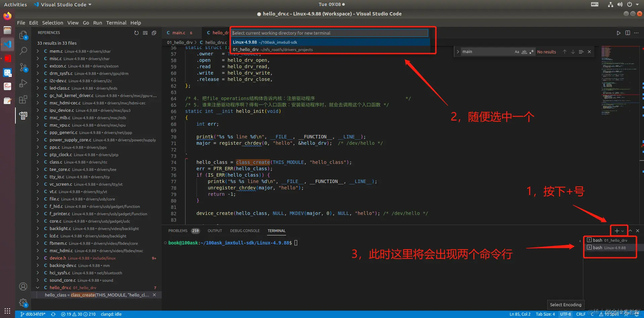This screenshot has height=318, width=644.
Task: Open the Terminal menu
Action: [116, 23]
